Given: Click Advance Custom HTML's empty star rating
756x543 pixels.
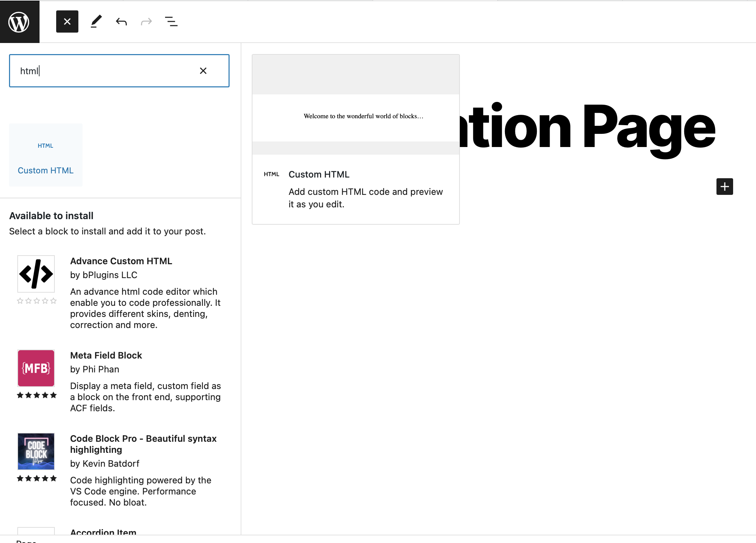Looking at the screenshot, I should tap(36, 301).
